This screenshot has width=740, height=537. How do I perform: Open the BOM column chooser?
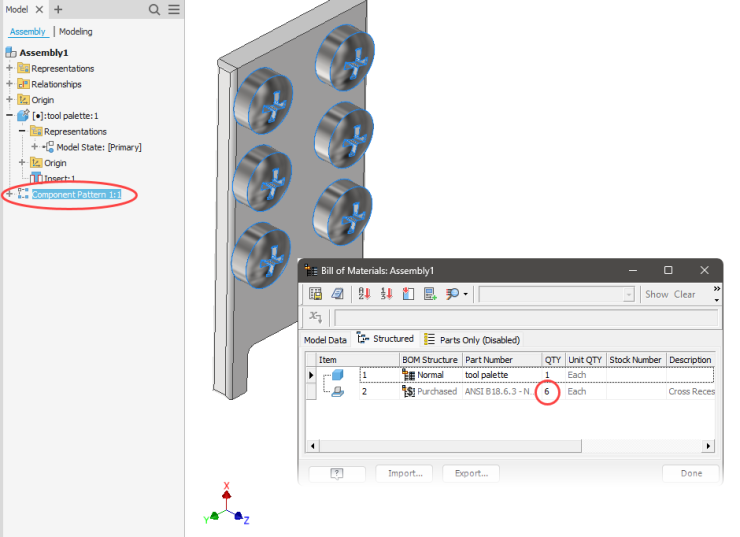[408, 294]
